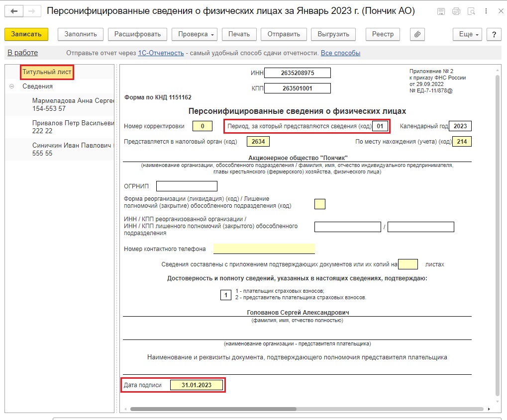Click the Номер контактного телефона field
The height and width of the screenshot is (420, 507).
pos(264,249)
